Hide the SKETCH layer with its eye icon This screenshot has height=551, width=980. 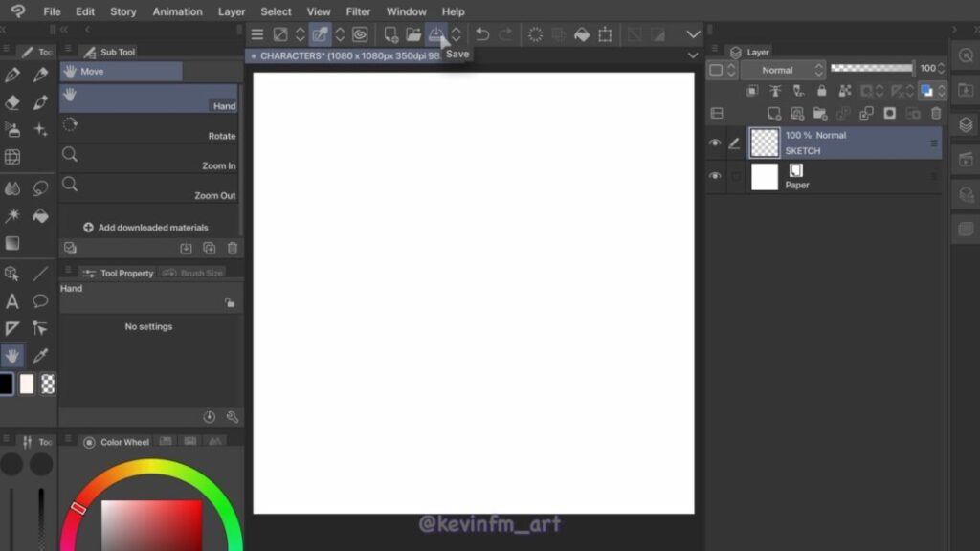click(715, 143)
